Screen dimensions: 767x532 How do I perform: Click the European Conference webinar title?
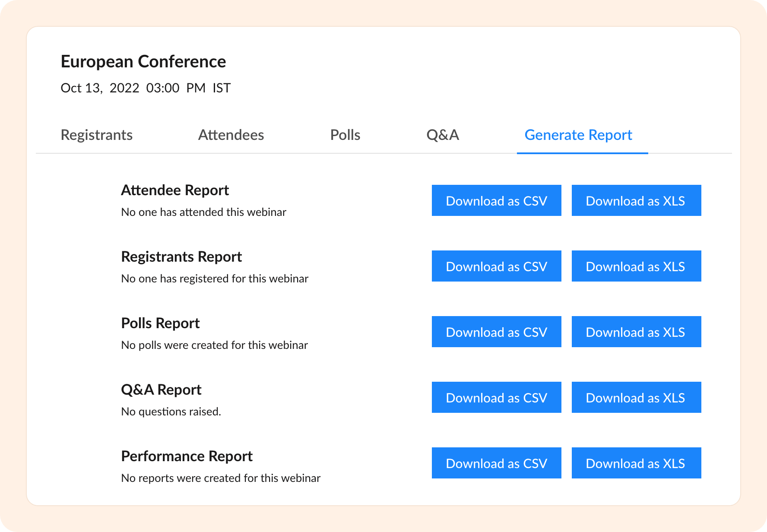pyautogui.click(x=143, y=62)
